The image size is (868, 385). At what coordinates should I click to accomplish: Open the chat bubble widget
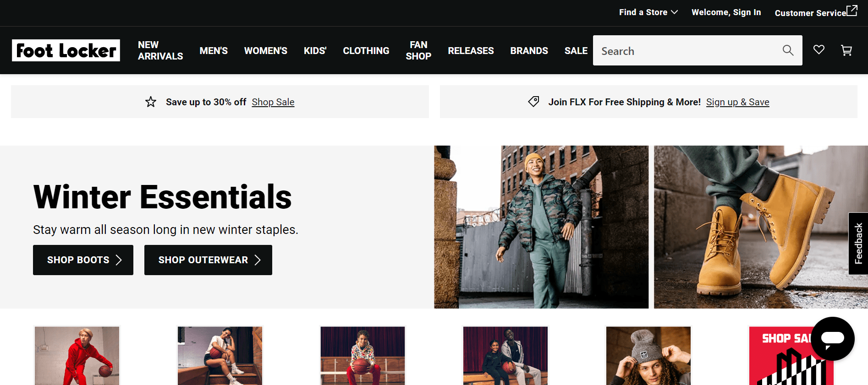833,339
